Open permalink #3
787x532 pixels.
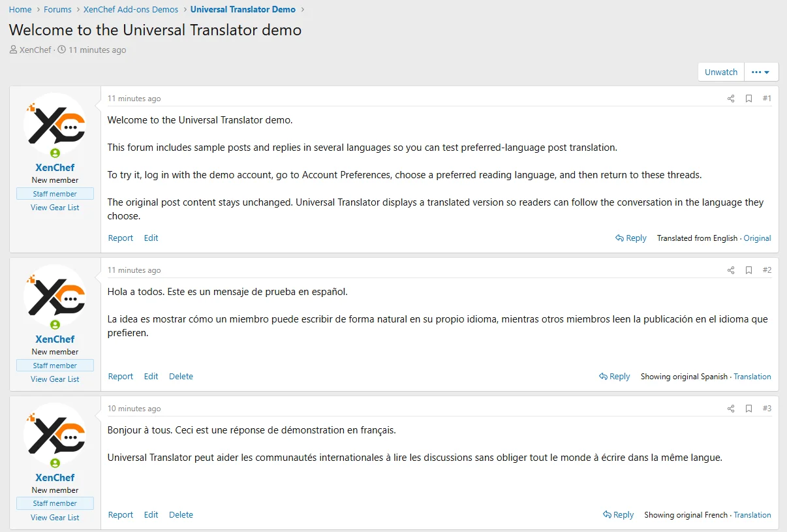click(767, 409)
